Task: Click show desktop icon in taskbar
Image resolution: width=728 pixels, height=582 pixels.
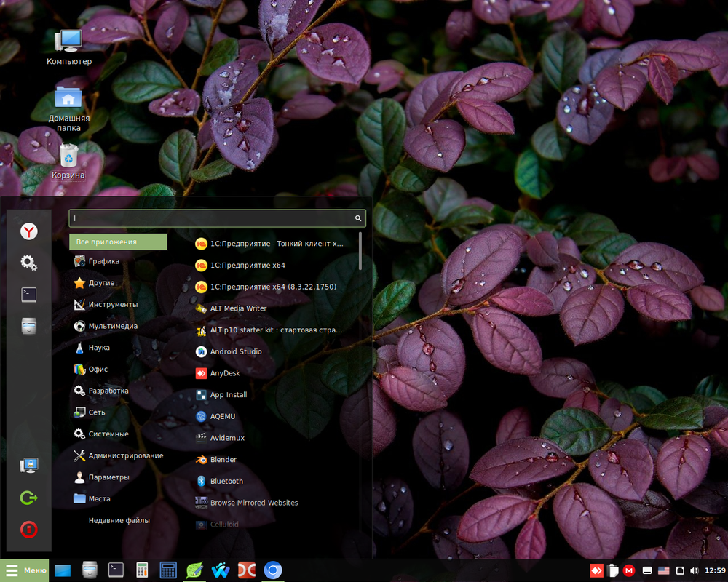Action: point(63,570)
